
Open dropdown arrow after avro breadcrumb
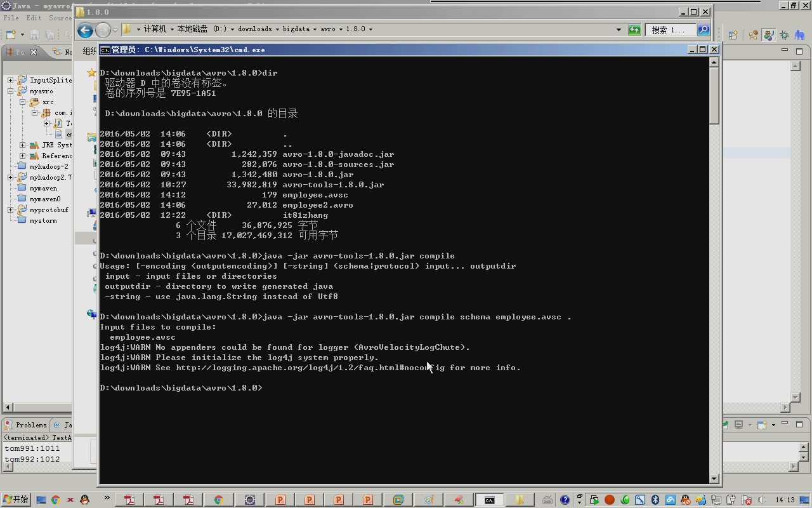341,29
